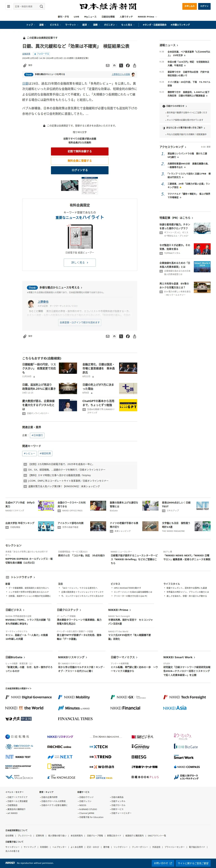
Task: Click the 日経転職版 logo
Action: (x=17, y=737)
